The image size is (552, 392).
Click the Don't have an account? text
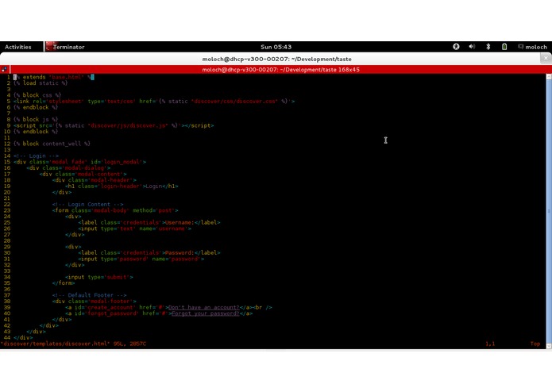point(204,307)
